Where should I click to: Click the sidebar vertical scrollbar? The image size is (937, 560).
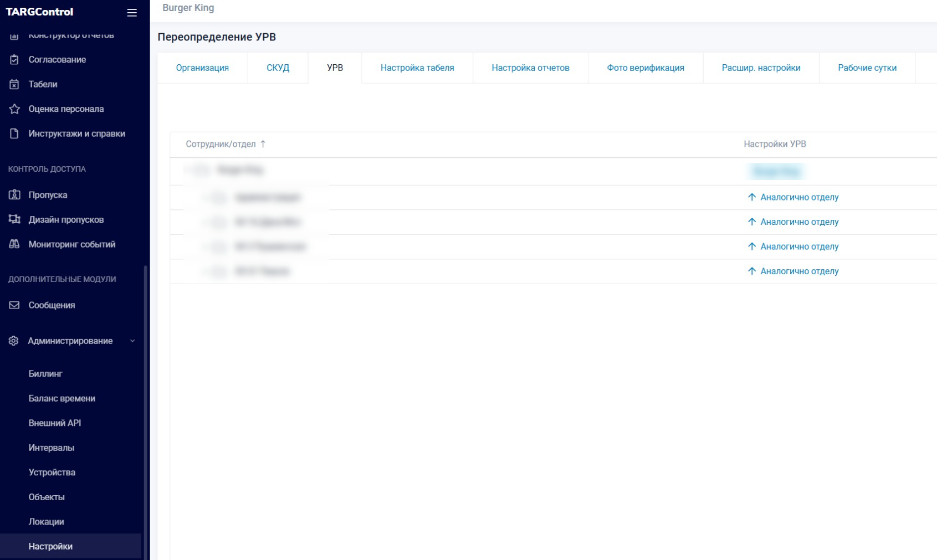pyautogui.click(x=146, y=410)
